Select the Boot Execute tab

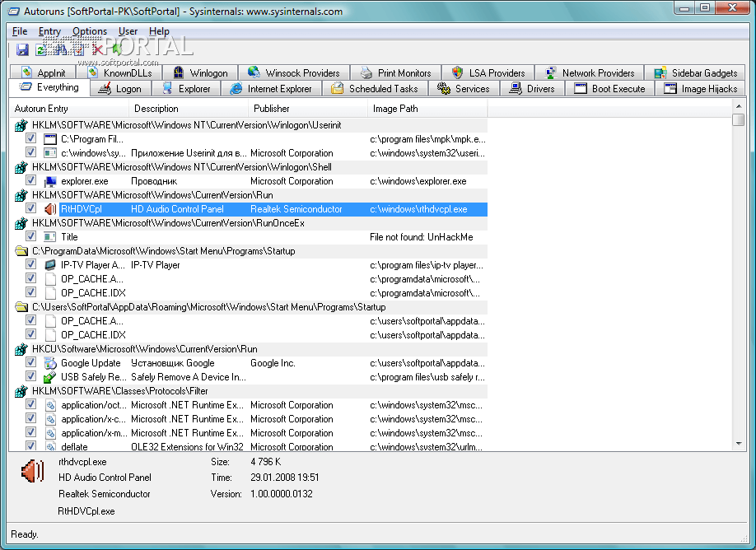609,89
